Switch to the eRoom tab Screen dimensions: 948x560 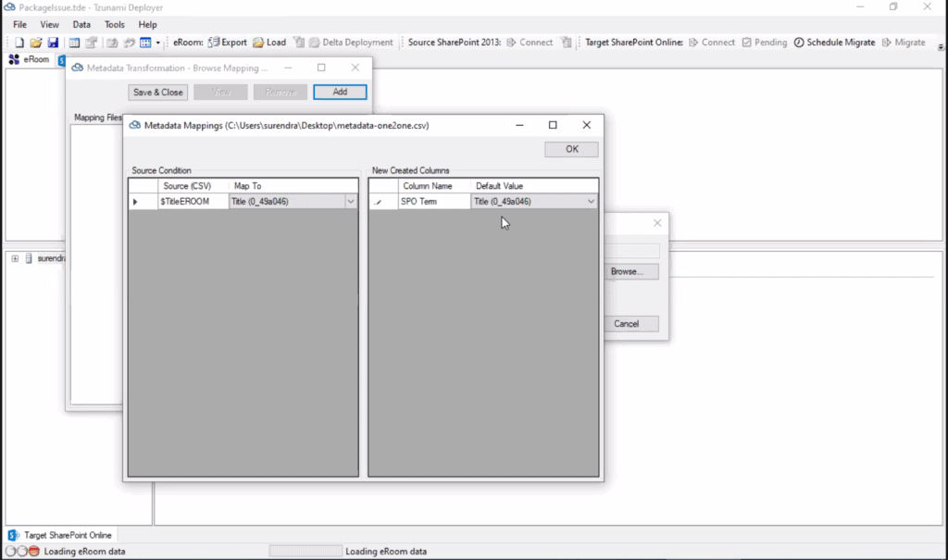click(29, 59)
